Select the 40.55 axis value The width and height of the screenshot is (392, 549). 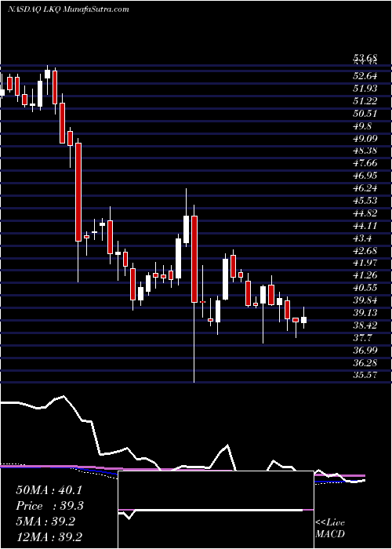coord(365,288)
